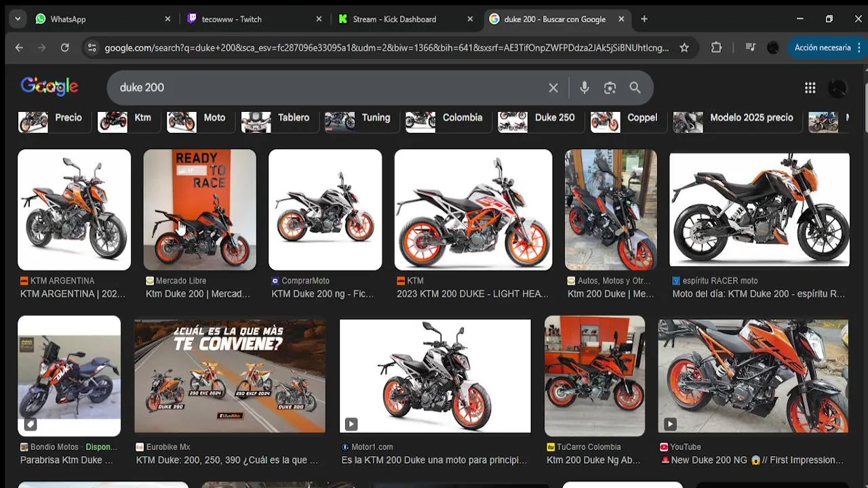Viewport: 868px width, 488px height.
Task: Submit search with the magnifier icon
Action: pyautogui.click(x=635, y=87)
